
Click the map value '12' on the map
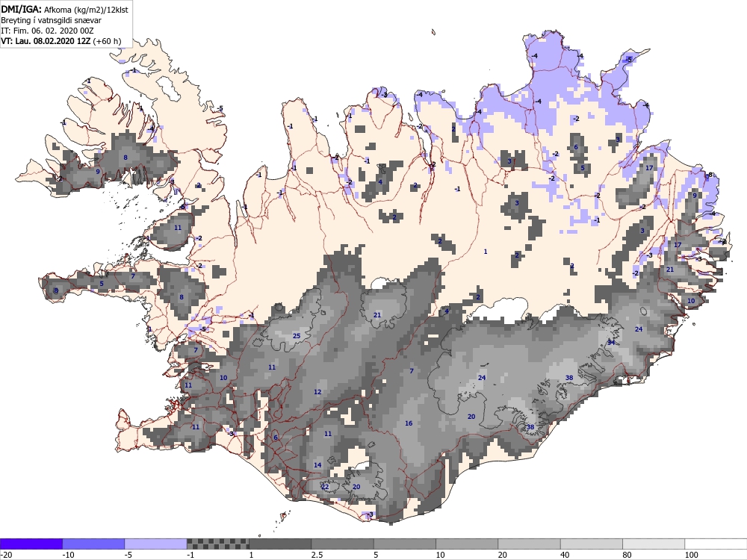(x=317, y=392)
